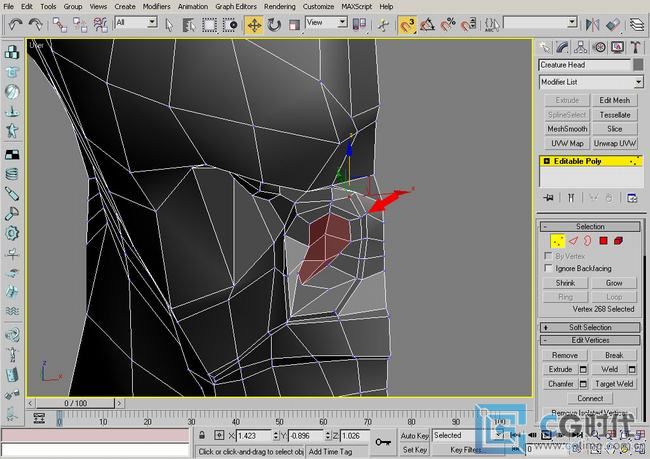The width and height of the screenshot is (650, 459).
Task: Switch to the Modify command panel tab
Action: coord(563,47)
